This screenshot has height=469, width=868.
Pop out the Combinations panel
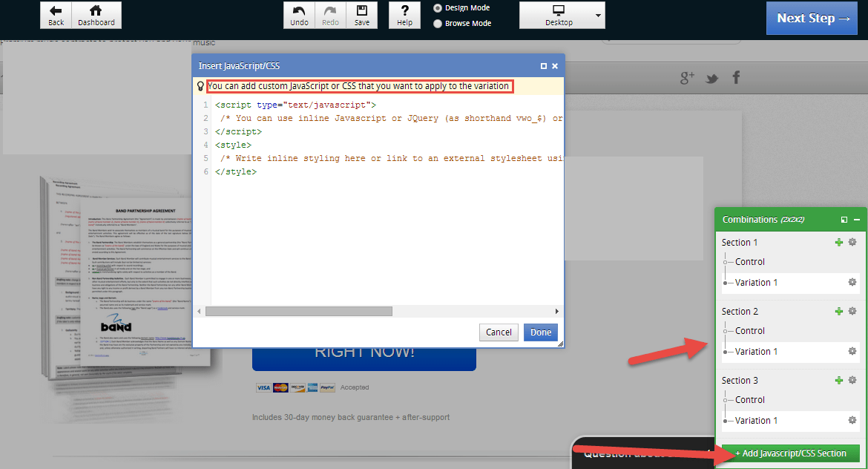(x=844, y=220)
